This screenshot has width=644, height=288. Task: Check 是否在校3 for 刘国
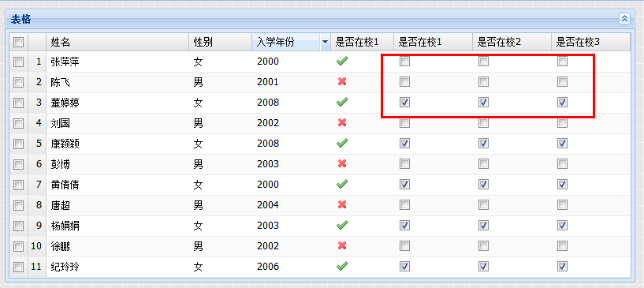tap(562, 123)
